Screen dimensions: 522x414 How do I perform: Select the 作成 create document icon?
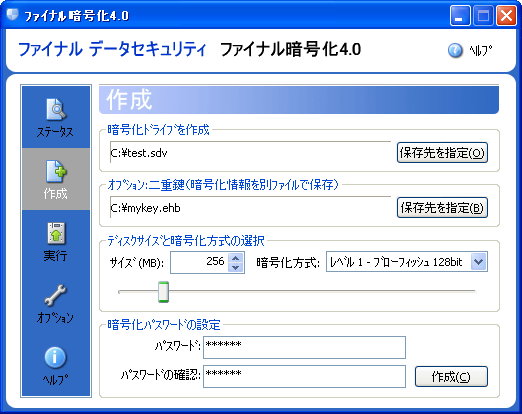pos(56,171)
